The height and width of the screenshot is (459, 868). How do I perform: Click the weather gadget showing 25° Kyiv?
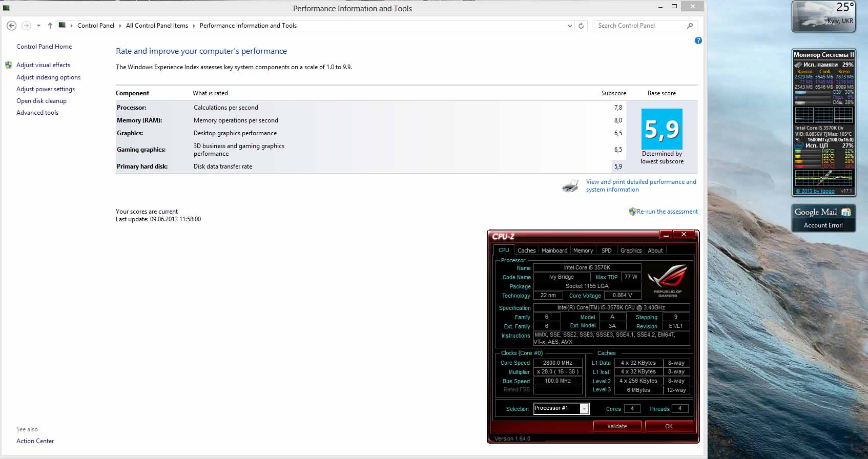pos(823,16)
